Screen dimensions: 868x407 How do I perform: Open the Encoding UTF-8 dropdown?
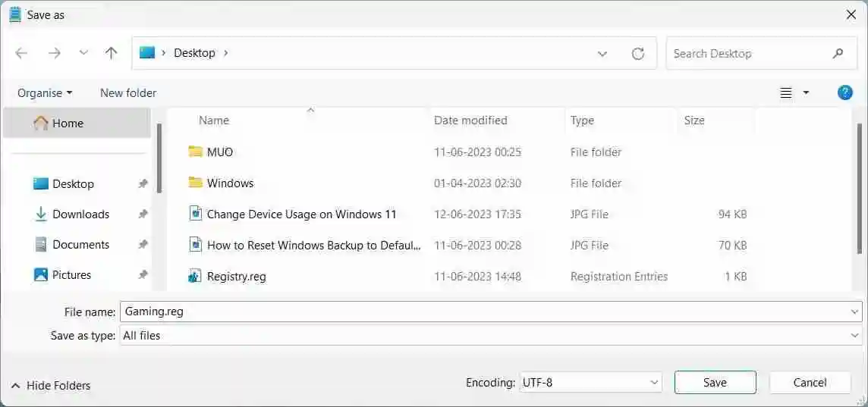click(x=590, y=382)
